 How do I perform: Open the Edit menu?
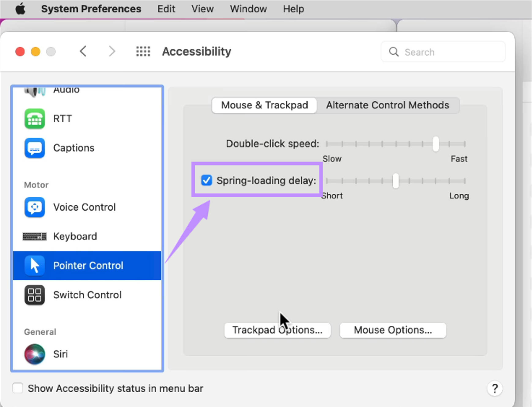pos(166,9)
